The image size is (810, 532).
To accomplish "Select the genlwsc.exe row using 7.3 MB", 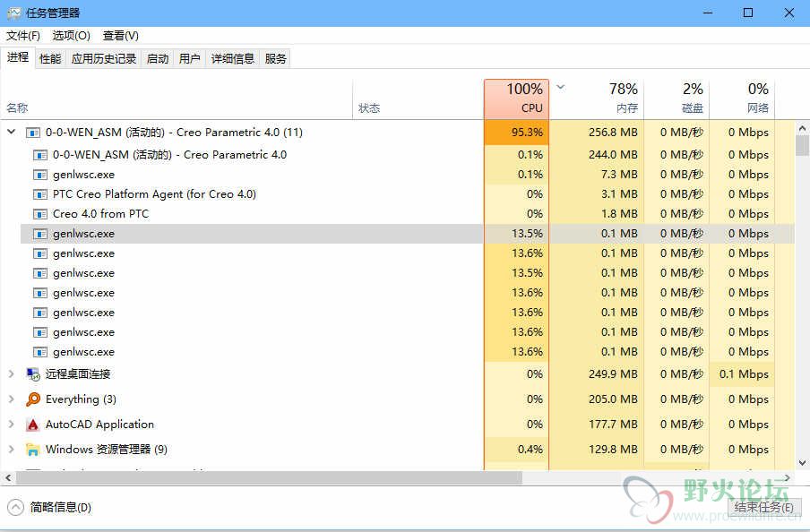I will [x=397, y=175].
